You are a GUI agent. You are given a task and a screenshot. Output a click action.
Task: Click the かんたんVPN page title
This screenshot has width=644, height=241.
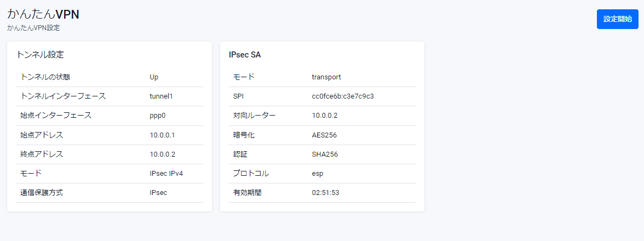(43, 14)
